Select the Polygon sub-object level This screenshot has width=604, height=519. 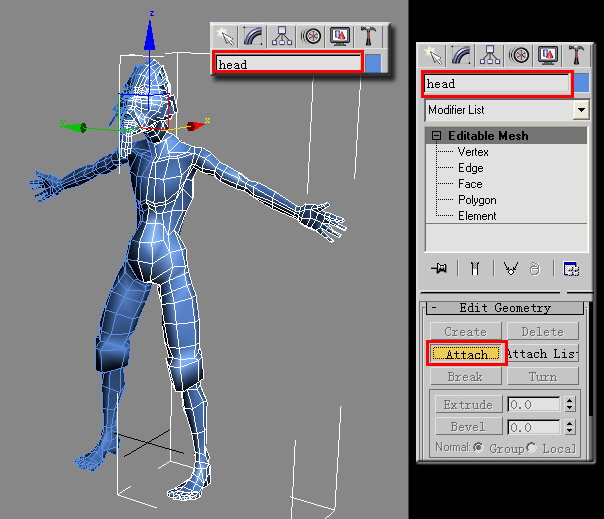[477, 200]
